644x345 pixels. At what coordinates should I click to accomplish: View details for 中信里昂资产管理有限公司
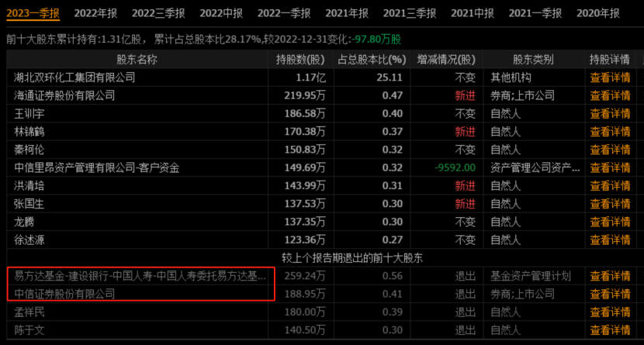pos(610,167)
